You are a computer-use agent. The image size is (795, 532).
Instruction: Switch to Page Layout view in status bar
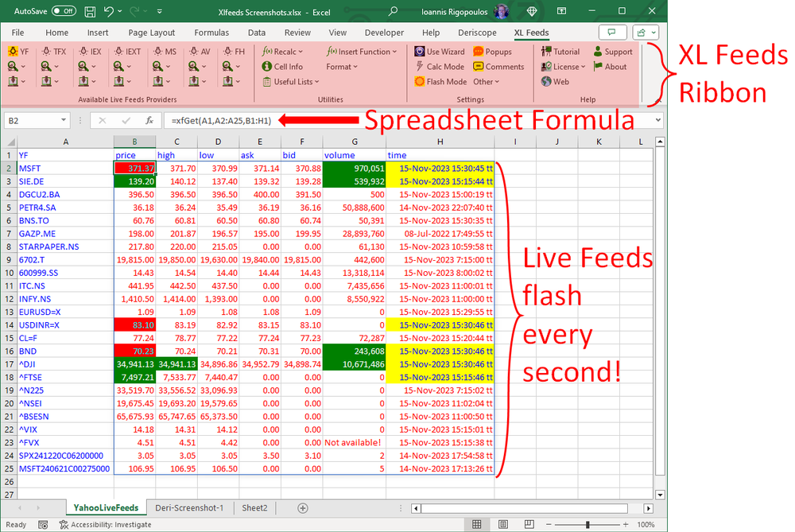tap(503, 524)
